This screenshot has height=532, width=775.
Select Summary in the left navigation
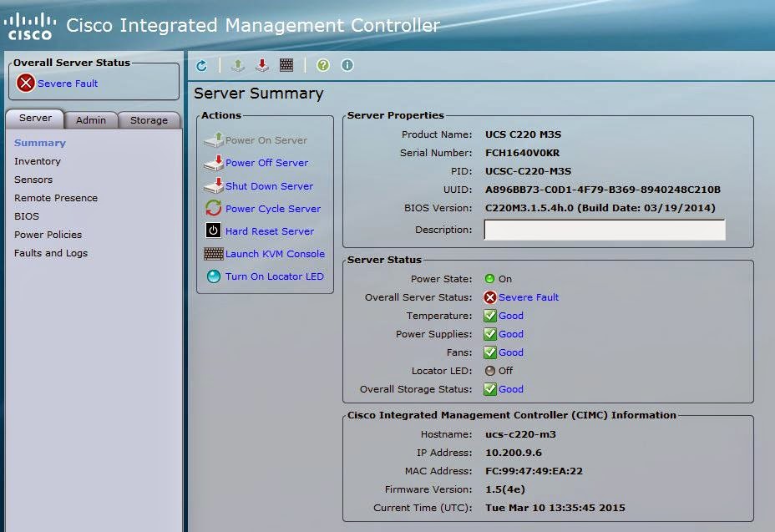point(40,143)
